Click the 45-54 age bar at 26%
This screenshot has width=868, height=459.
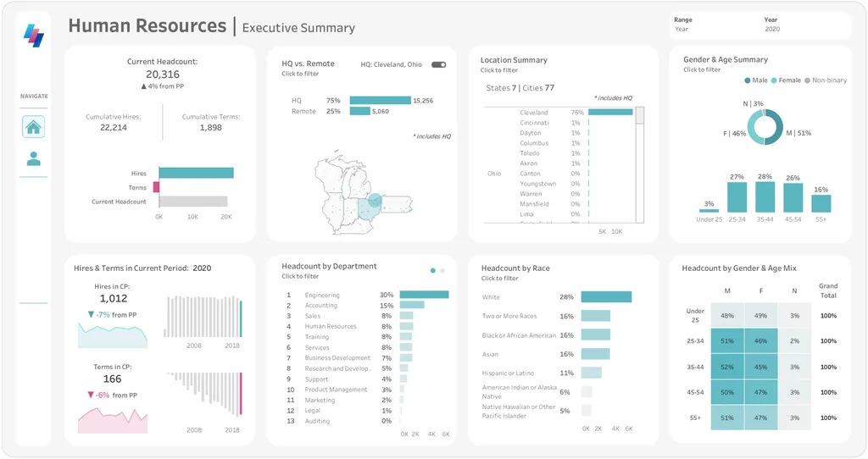pyautogui.click(x=793, y=197)
